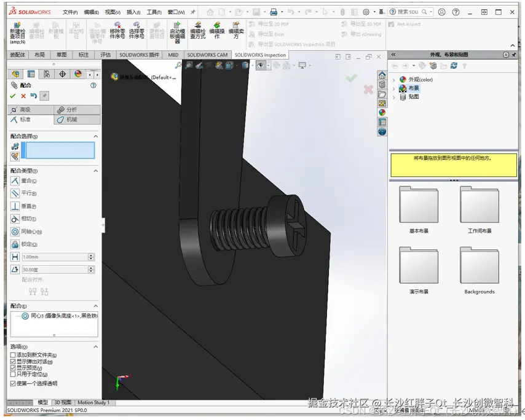Screen dimensions: 525x420
Task: Click refresh icon in appearances panel toolbar
Action: pyautogui.click(x=454, y=66)
